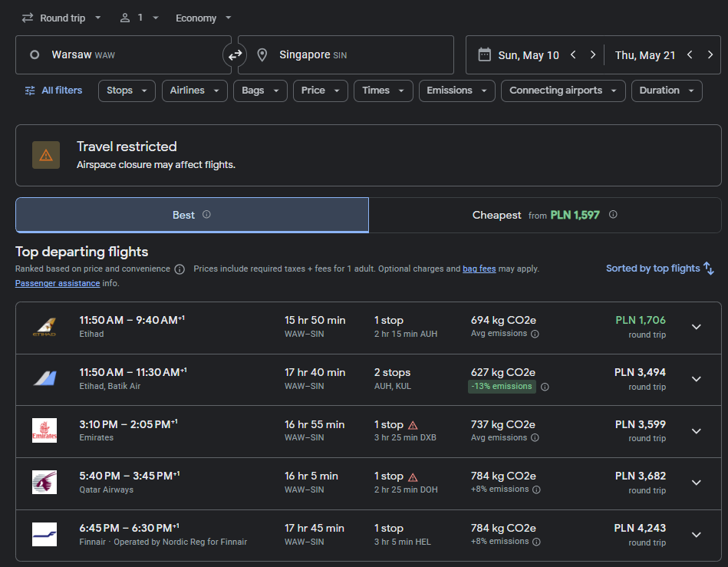Open emissions info for Qatar Airways flight
The image size is (728, 567).
tap(536, 490)
